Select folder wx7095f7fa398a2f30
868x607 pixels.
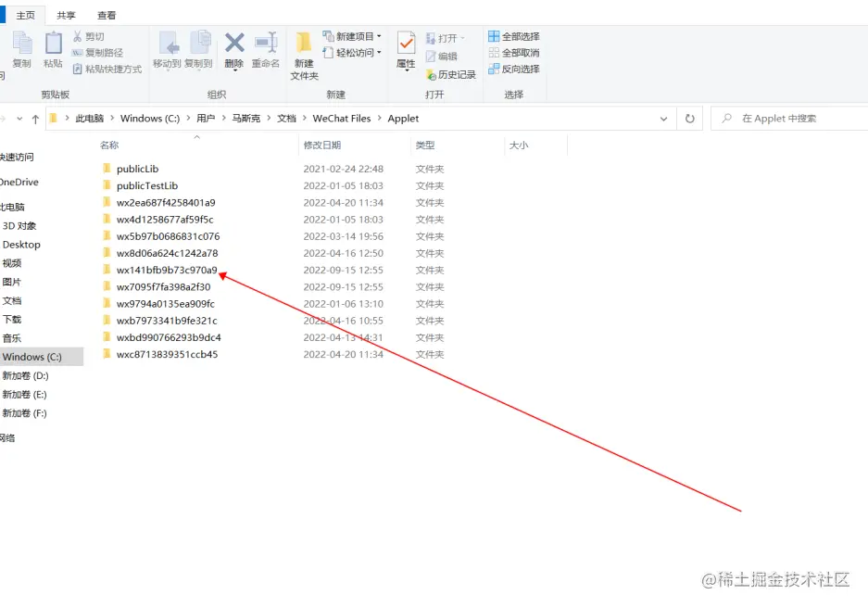coord(163,287)
